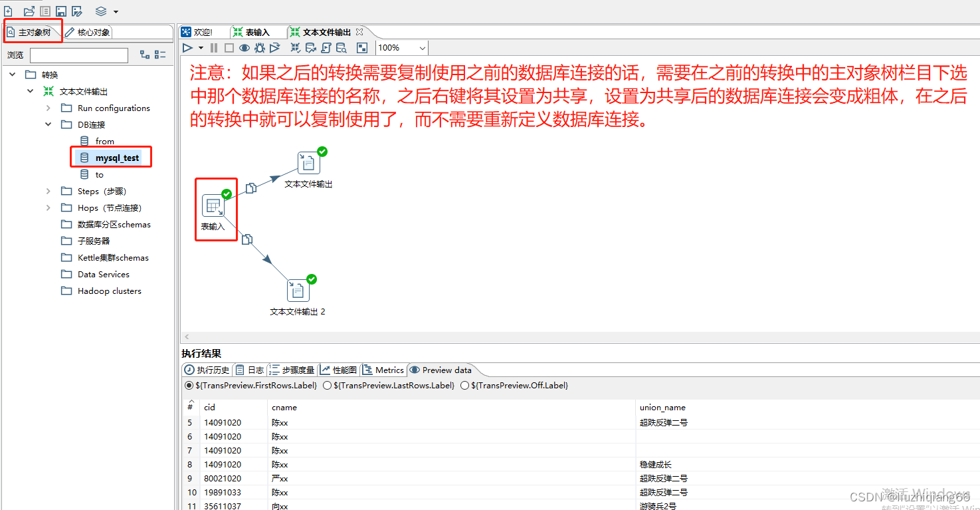Open the perspective layers dropdown arrow

pyautogui.click(x=116, y=12)
